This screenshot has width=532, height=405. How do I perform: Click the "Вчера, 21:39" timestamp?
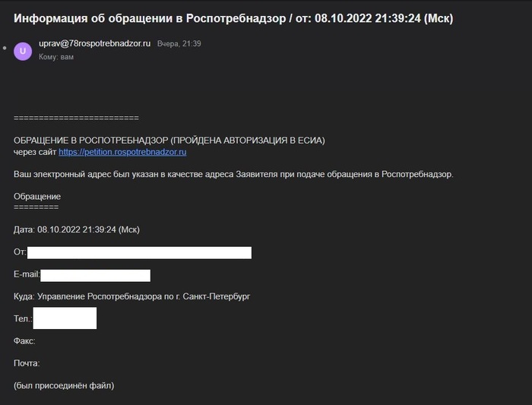click(179, 44)
